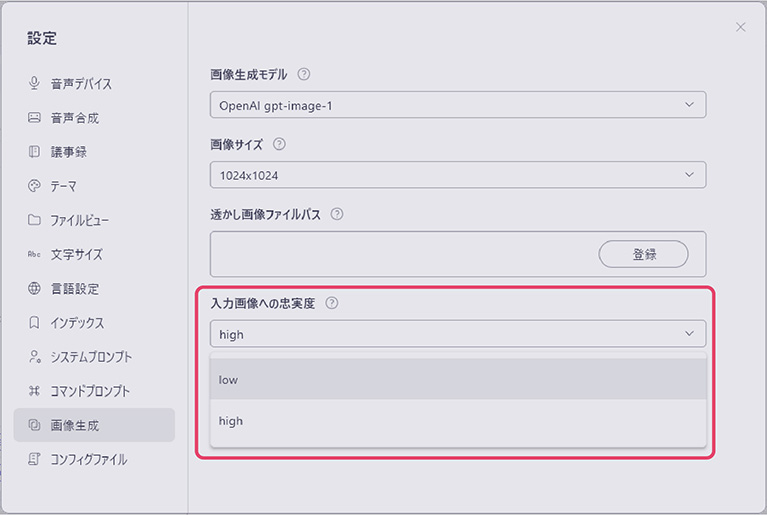
Task: Click the bookmark icon for インデックス
Action: [34, 323]
